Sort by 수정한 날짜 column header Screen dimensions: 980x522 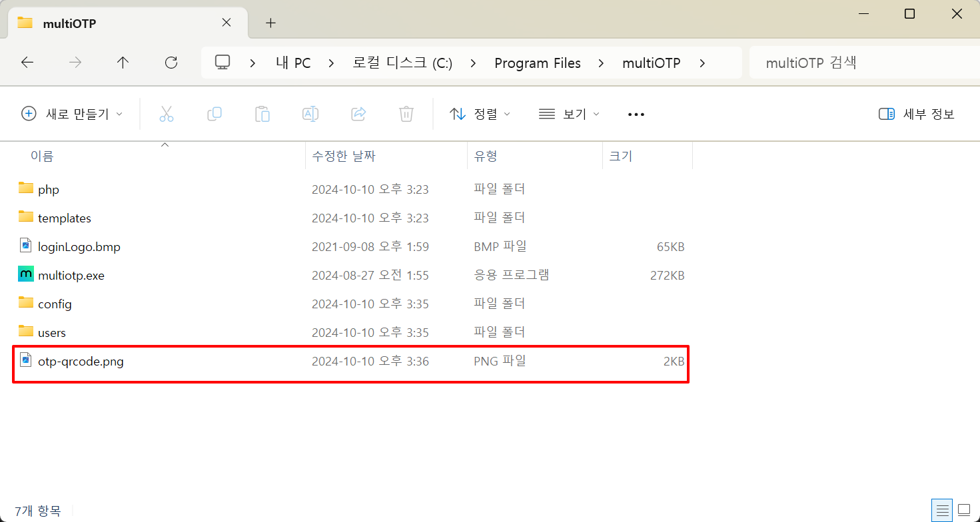click(x=344, y=156)
